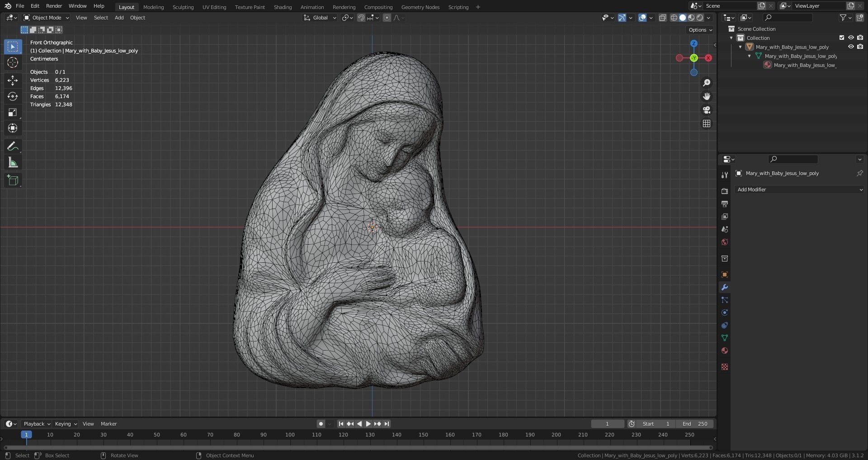Viewport: 868px width, 460px height.
Task: Open the Object Mode dropdown
Action: (46, 18)
